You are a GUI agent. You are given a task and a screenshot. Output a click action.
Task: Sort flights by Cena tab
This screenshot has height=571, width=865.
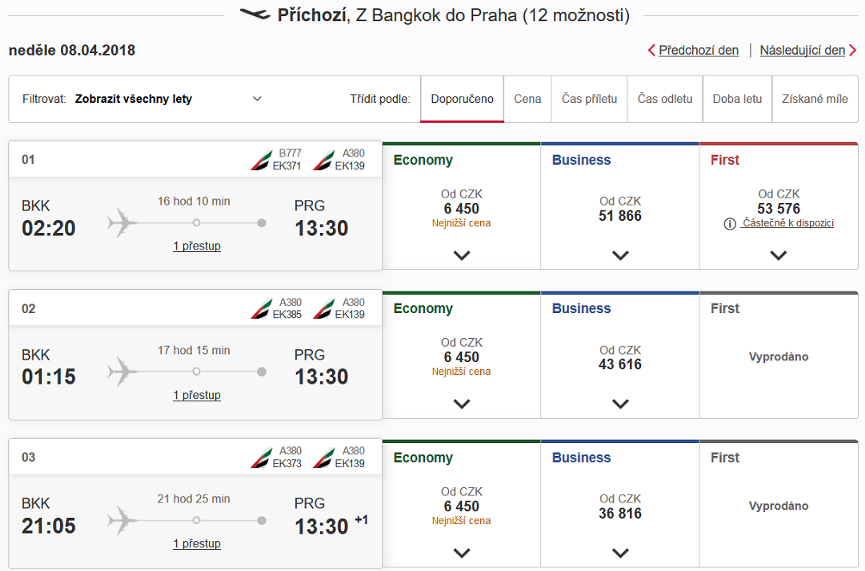point(527,99)
